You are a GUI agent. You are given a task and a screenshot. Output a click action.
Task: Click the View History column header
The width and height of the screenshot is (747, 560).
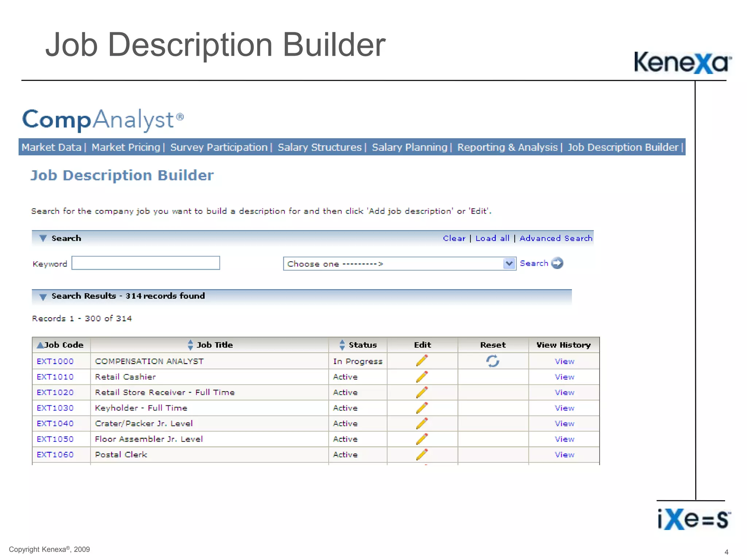(x=564, y=345)
